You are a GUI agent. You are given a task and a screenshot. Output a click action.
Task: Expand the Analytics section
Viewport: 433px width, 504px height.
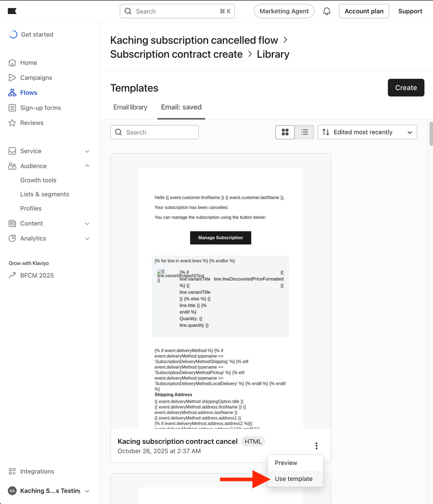click(x=87, y=239)
